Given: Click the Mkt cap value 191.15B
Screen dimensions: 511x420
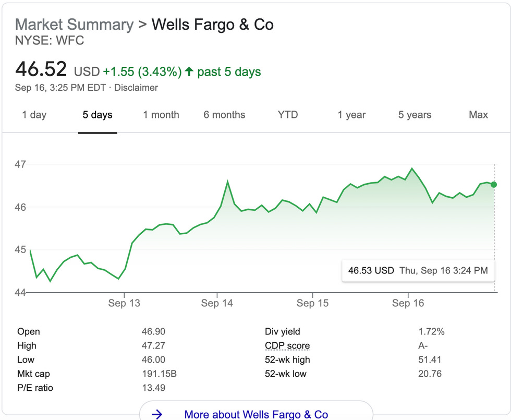Looking at the screenshot, I should click(160, 374).
